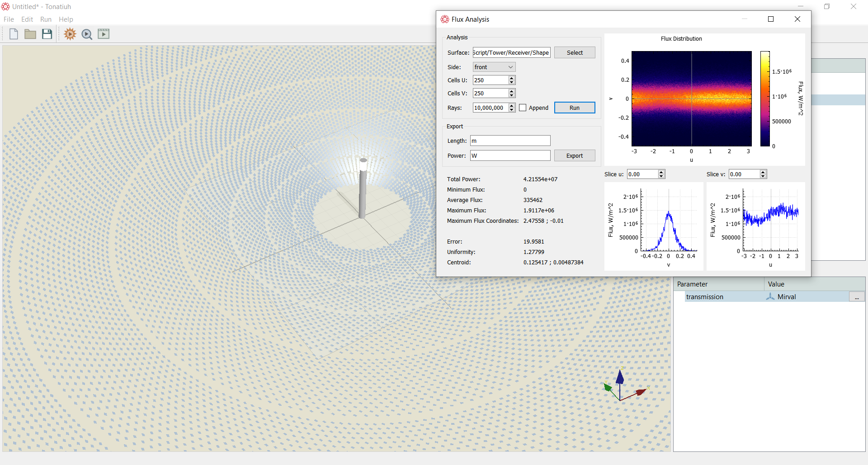This screenshot has height=465, width=868.
Task: Increase the Rays value using the spinner arrow
Action: click(x=512, y=106)
